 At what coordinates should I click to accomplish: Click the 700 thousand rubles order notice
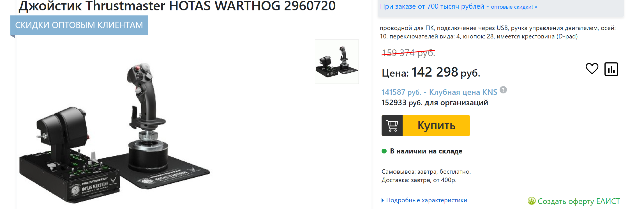coord(432,6)
